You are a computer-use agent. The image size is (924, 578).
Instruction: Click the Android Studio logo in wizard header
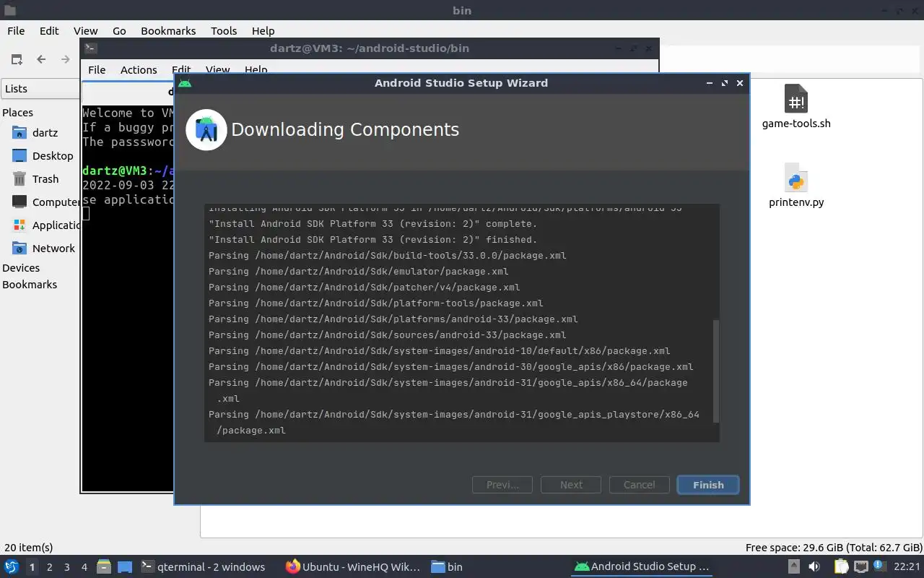click(x=206, y=130)
